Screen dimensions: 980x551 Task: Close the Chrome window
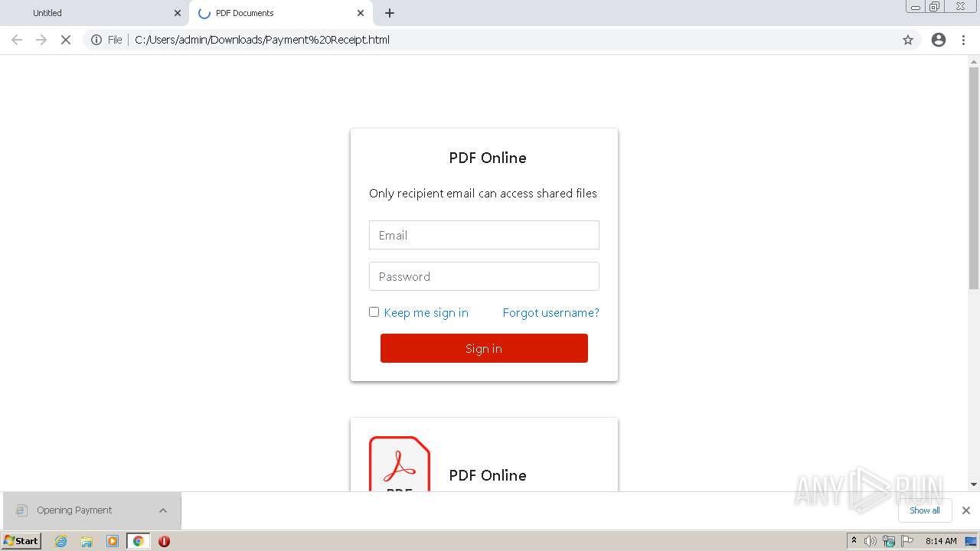[x=960, y=7]
